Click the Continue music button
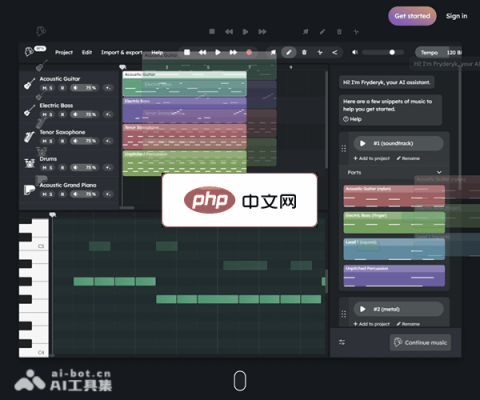Screen dimensions: 480x400 coord(420,342)
